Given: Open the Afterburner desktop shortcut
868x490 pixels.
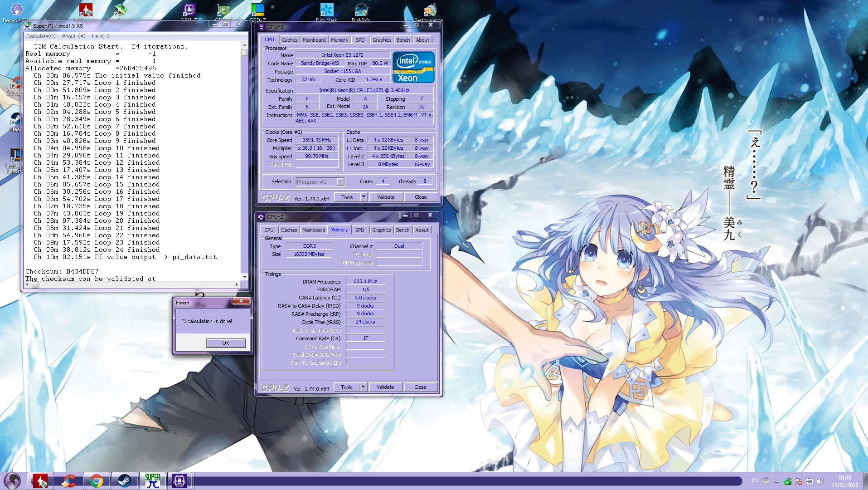Looking at the screenshot, I should [120, 11].
